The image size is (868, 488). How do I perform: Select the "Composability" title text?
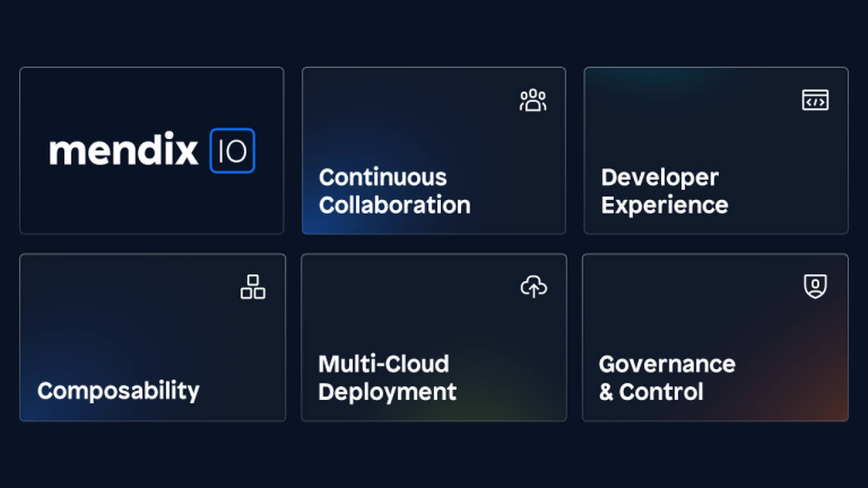(118, 391)
